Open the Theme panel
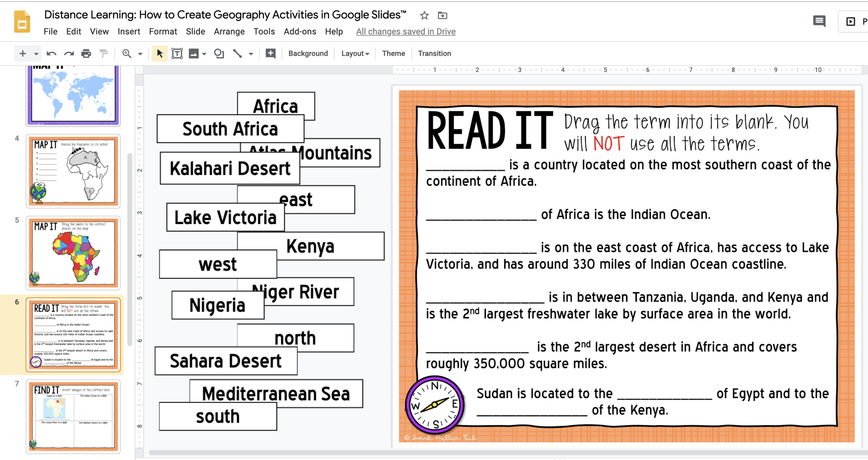This screenshot has height=460, width=868. (393, 53)
